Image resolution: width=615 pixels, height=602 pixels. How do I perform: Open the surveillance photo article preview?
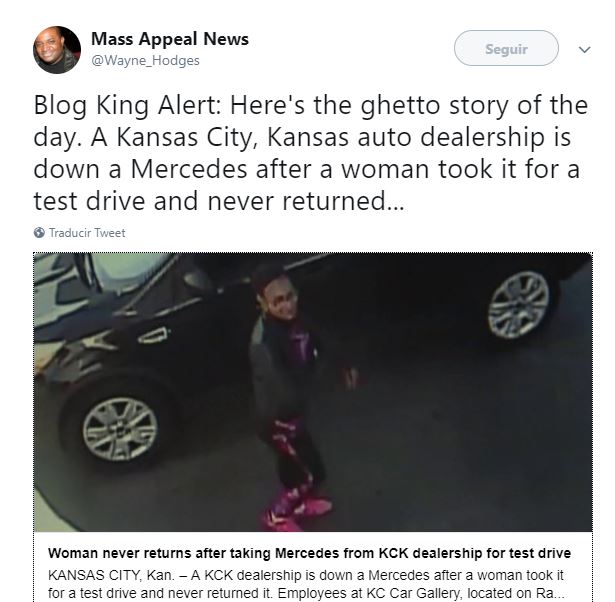point(313,392)
